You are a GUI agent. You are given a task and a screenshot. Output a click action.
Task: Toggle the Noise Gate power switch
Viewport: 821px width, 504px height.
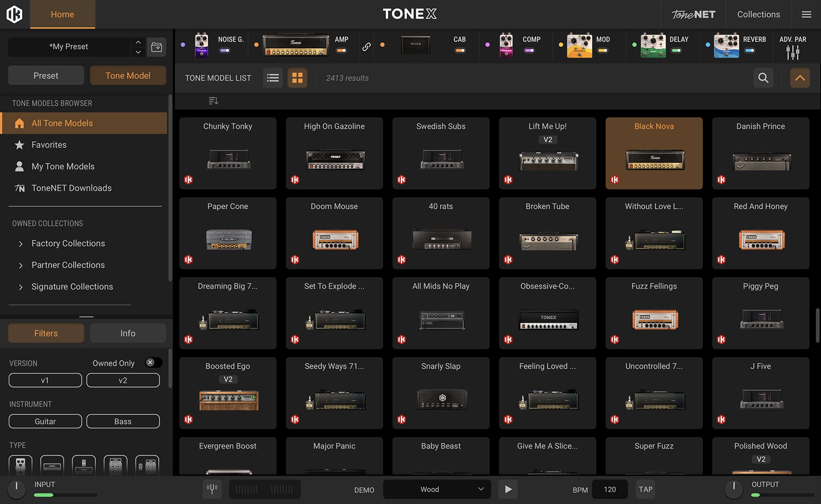[225, 50]
